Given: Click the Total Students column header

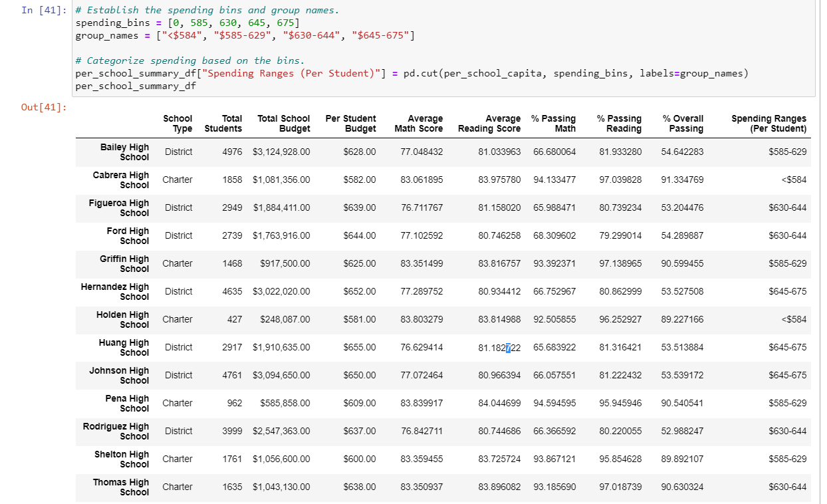Looking at the screenshot, I should click(x=223, y=124).
